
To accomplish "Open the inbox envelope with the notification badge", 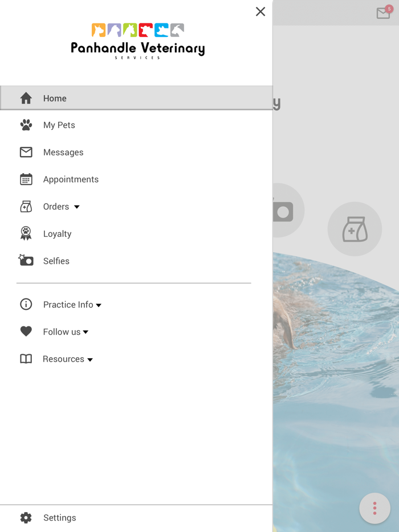I will pos(384,12).
